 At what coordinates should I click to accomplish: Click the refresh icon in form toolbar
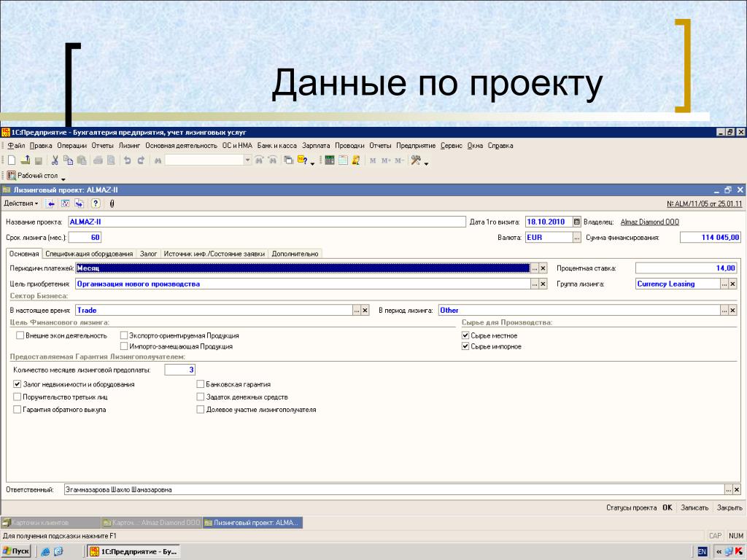coord(65,204)
